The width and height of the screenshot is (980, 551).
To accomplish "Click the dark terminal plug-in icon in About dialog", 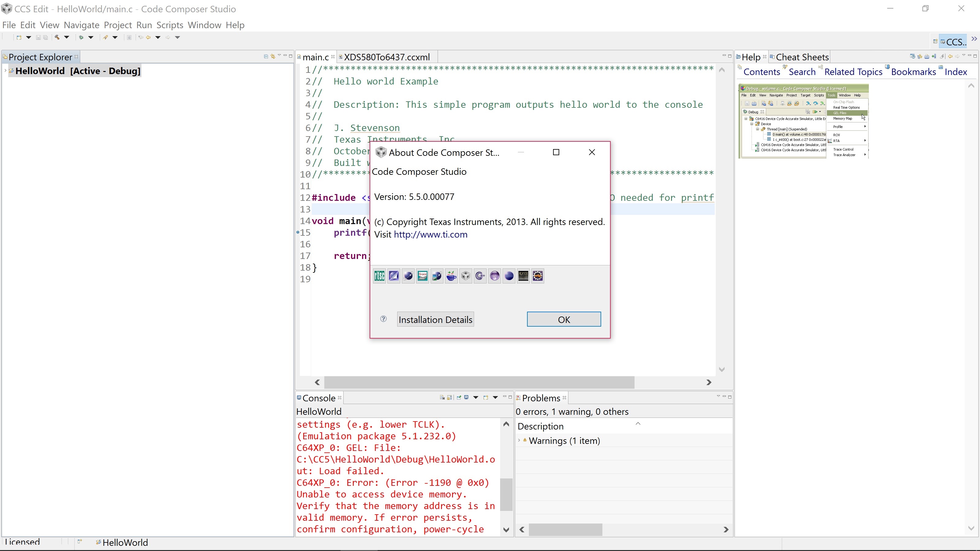I will (x=523, y=276).
